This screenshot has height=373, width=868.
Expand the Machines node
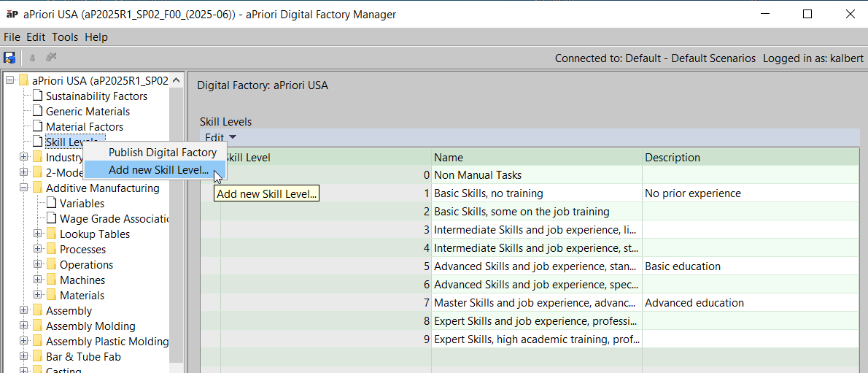coord(38,280)
